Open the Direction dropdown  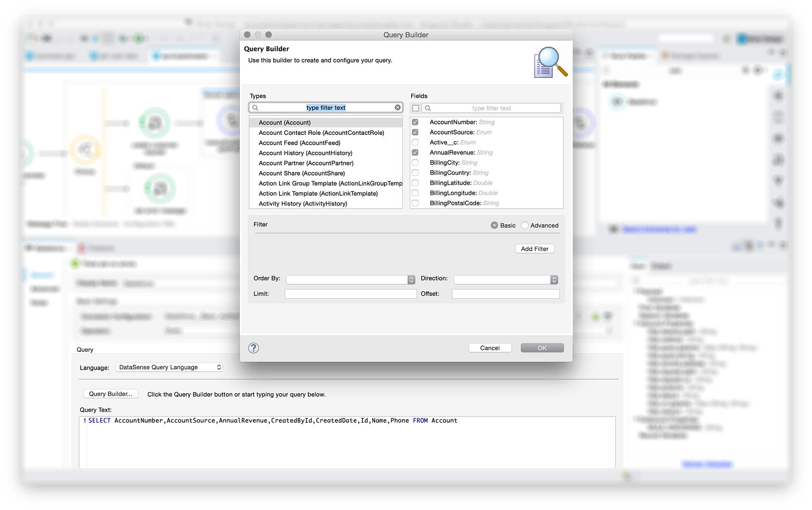point(506,280)
